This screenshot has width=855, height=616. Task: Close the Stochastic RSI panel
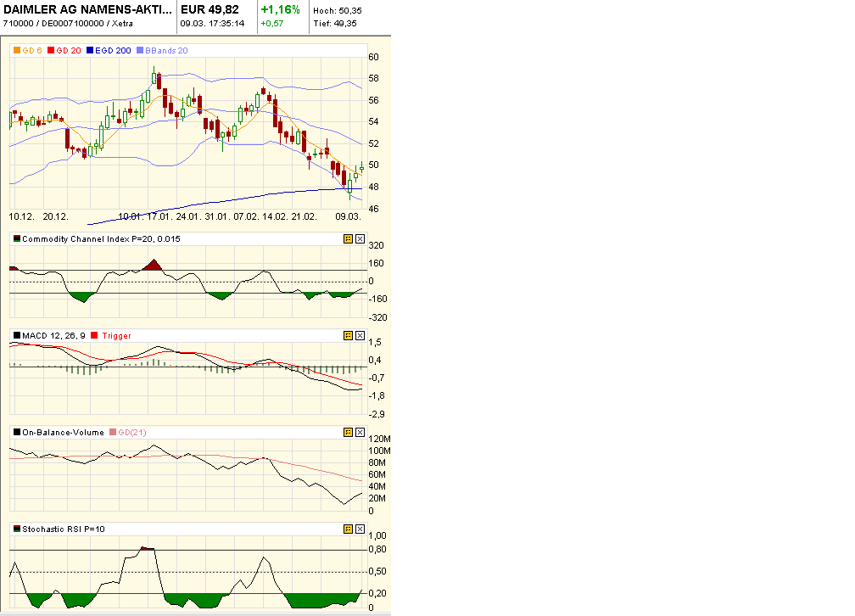click(360, 529)
